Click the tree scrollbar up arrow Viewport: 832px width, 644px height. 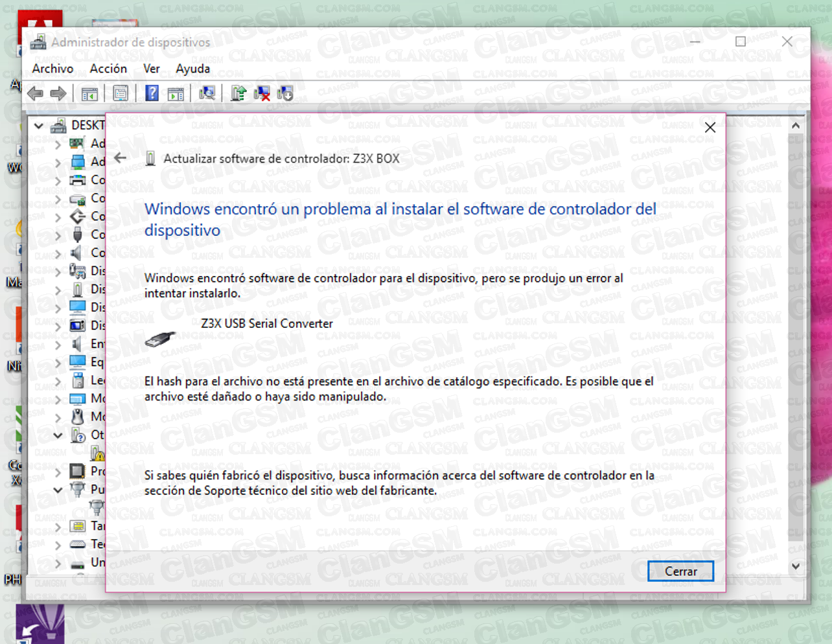[796, 126]
